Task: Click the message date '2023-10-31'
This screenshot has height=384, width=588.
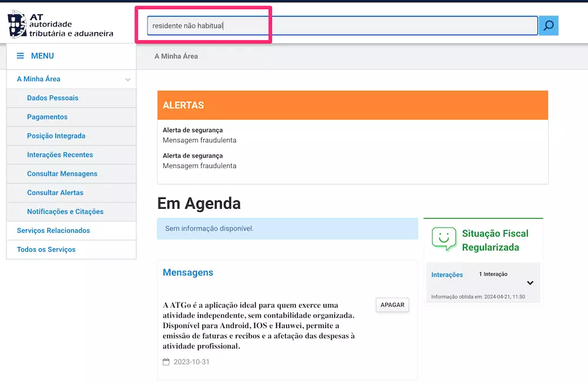Action: tap(191, 362)
